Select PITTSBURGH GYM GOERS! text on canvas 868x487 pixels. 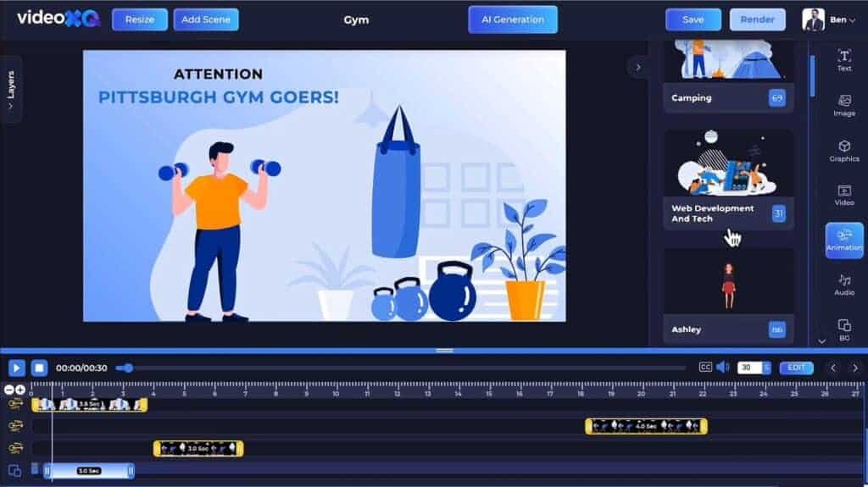coord(218,97)
